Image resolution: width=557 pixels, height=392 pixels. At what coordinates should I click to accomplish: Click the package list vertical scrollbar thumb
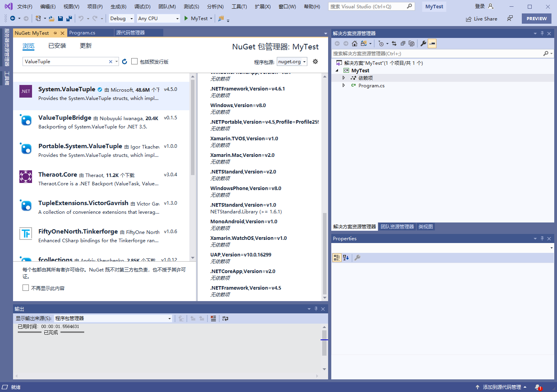pos(193,127)
